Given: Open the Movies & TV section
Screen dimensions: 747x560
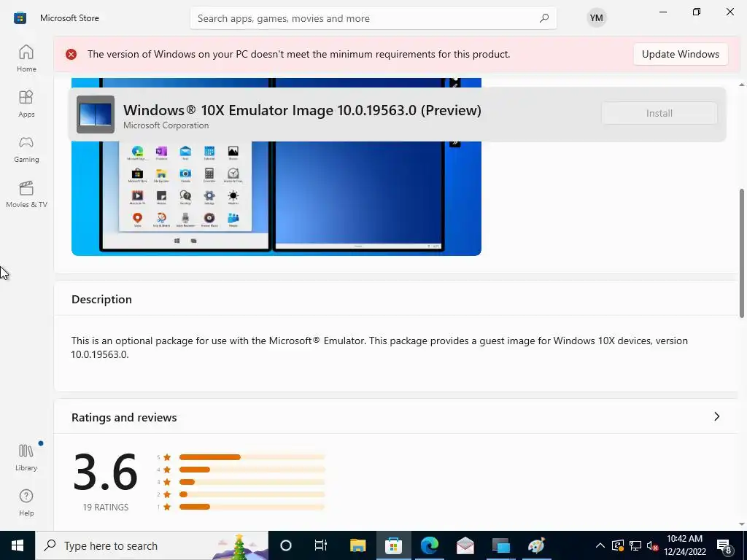Looking at the screenshot, I should tap(26, 194).
